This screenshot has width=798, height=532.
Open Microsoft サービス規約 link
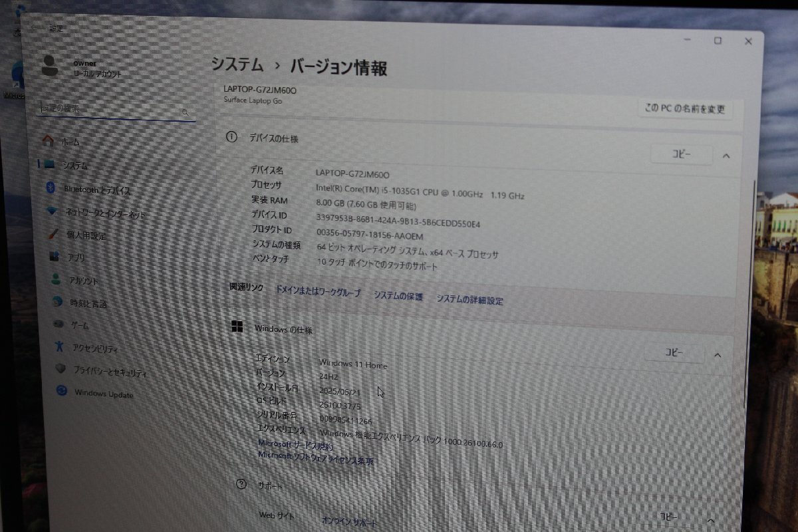pos(295,445)
